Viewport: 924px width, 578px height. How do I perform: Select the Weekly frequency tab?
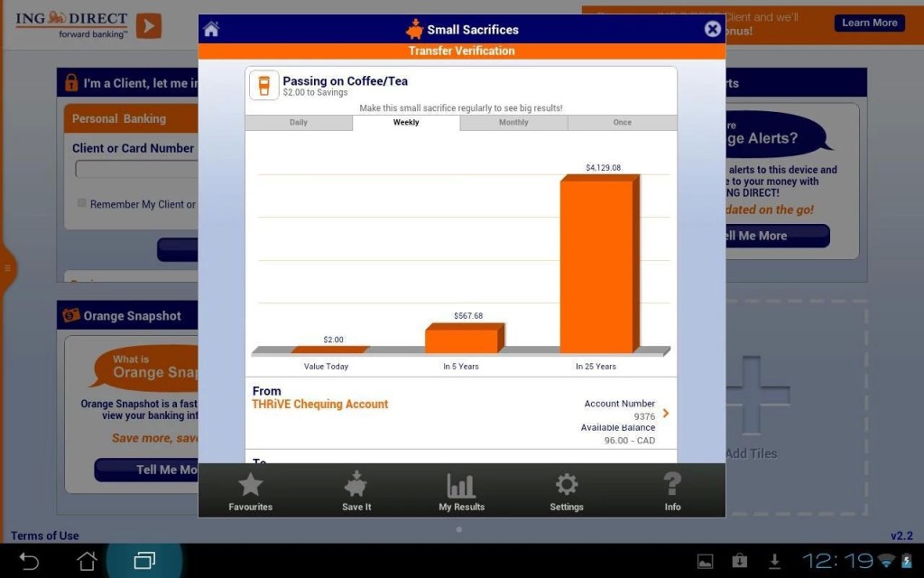[x=406, y=123]
